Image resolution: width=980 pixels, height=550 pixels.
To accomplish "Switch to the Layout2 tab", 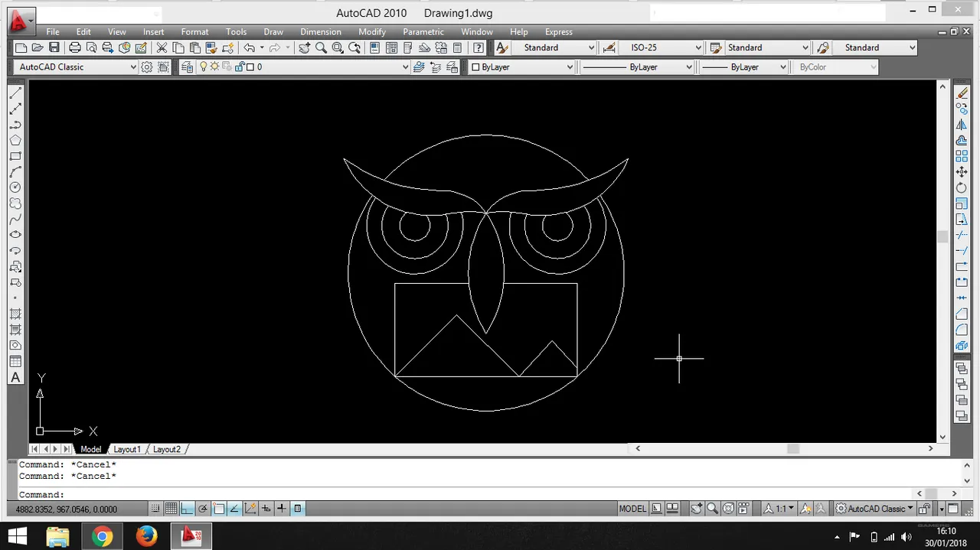I will (x=167, y=449).
